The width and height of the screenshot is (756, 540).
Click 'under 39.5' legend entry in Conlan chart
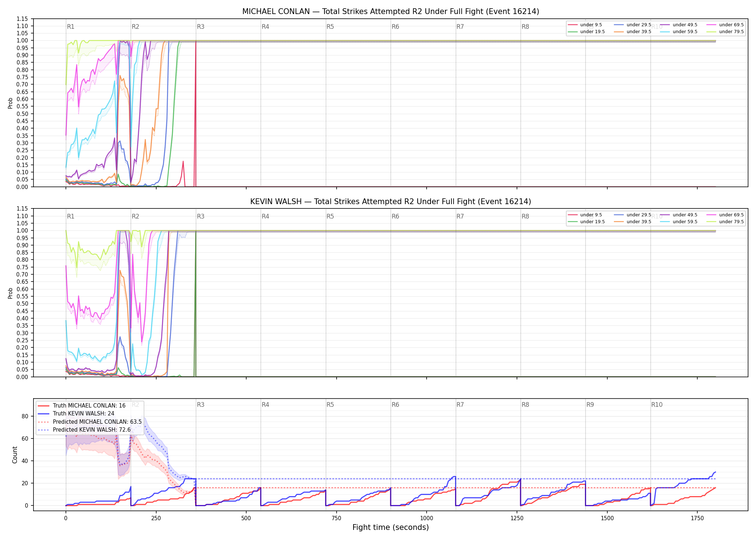click(x=633, y=32)
